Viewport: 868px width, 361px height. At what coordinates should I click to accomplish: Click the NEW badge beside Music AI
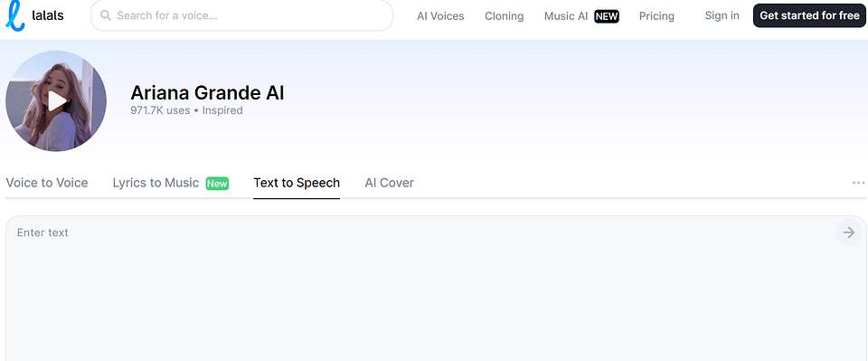pos(607,16)
